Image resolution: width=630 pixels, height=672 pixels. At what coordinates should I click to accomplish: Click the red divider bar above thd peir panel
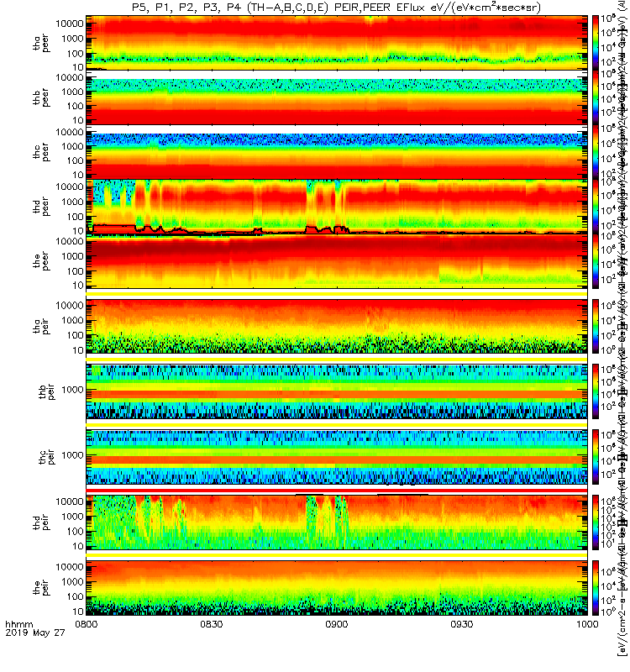(x=337, y=490)
